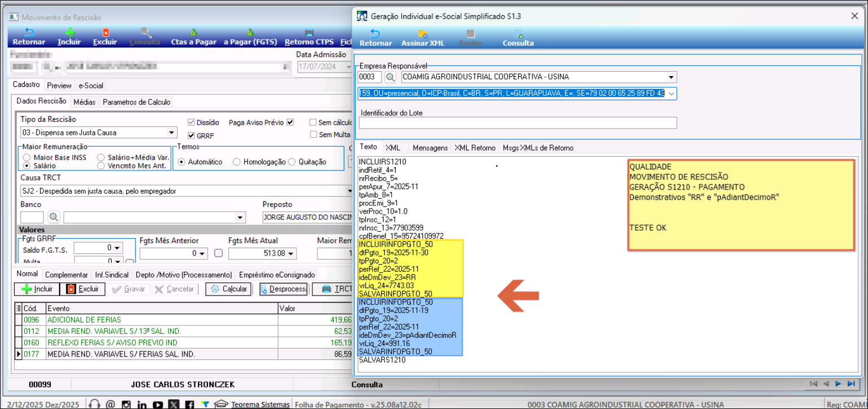Switch to the XML Retorno tab
This screenshot has width=868, height=409.
point(476,148)
